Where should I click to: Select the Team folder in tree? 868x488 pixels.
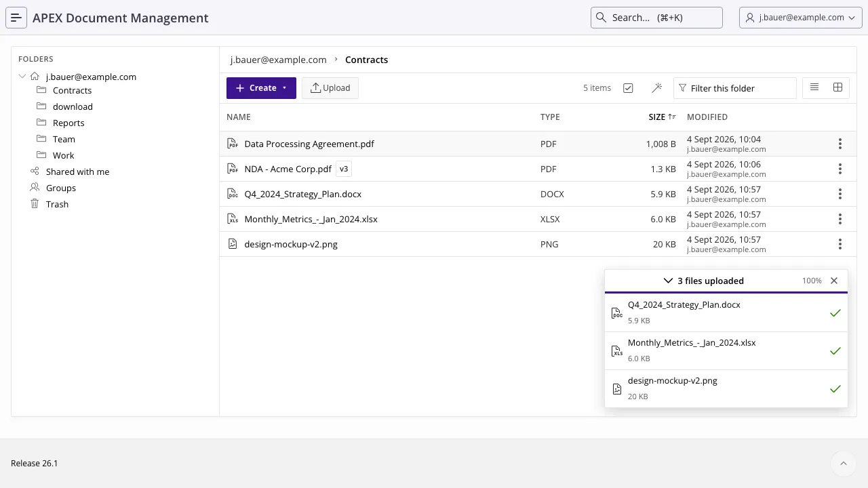64,139
